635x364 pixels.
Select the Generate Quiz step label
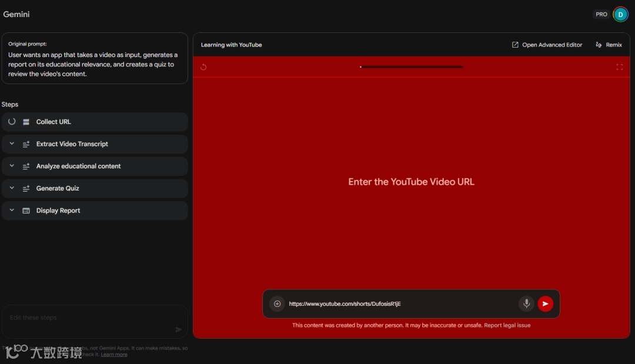58,189
